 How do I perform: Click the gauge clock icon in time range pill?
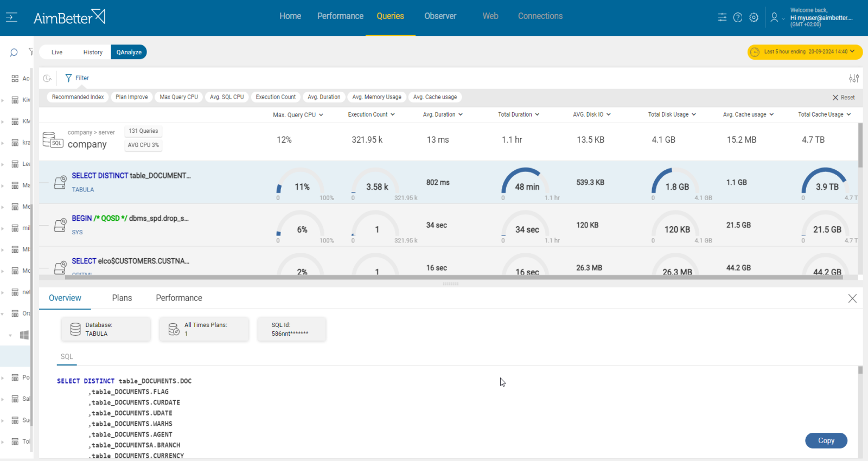755,52
